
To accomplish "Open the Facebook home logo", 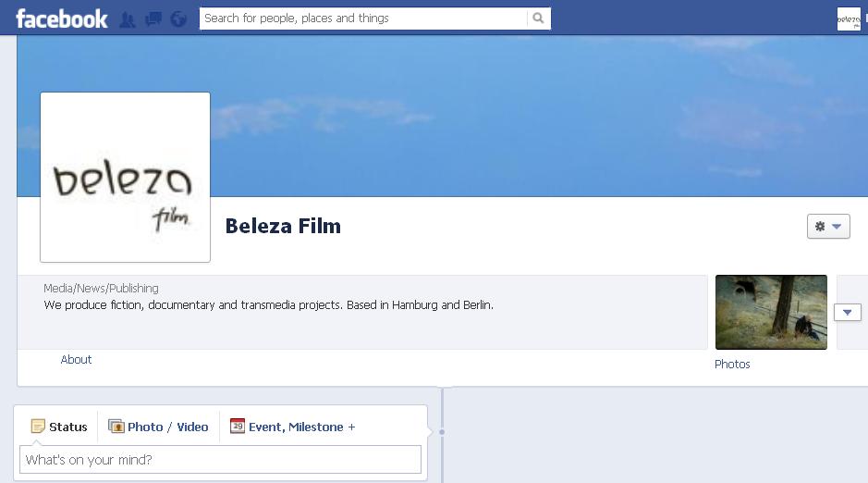I will [x=61, y=19].
